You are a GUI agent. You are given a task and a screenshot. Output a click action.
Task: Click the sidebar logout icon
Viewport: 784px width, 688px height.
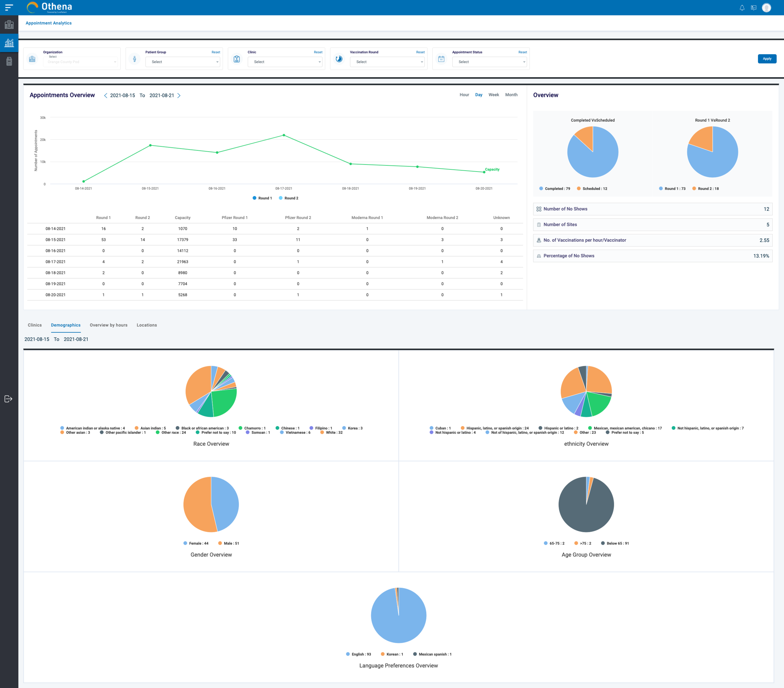tap(8, 399)
